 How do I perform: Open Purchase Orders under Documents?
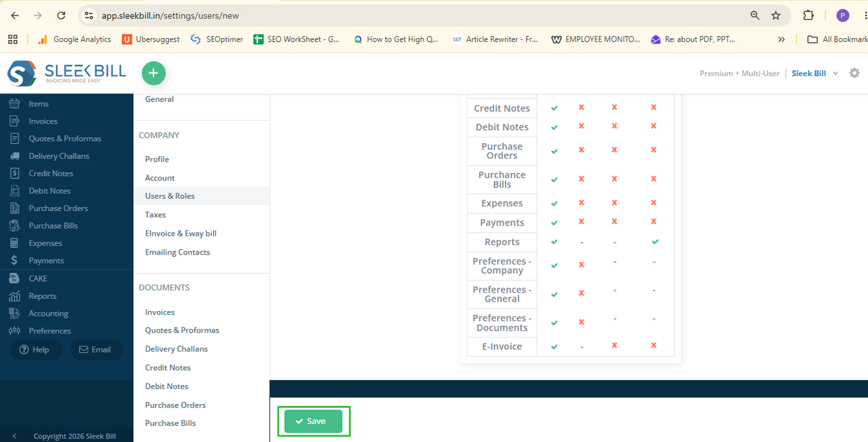(175, 405)
